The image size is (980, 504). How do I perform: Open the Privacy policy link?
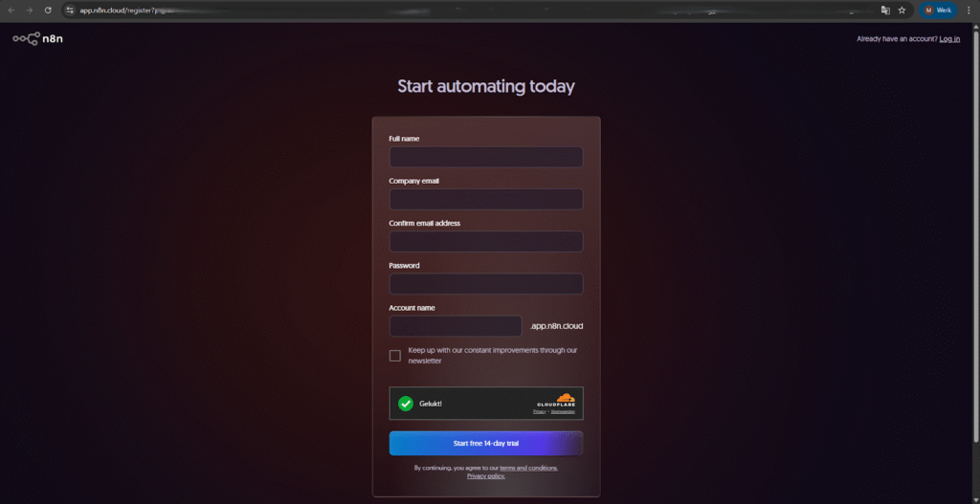click(485, 475)
